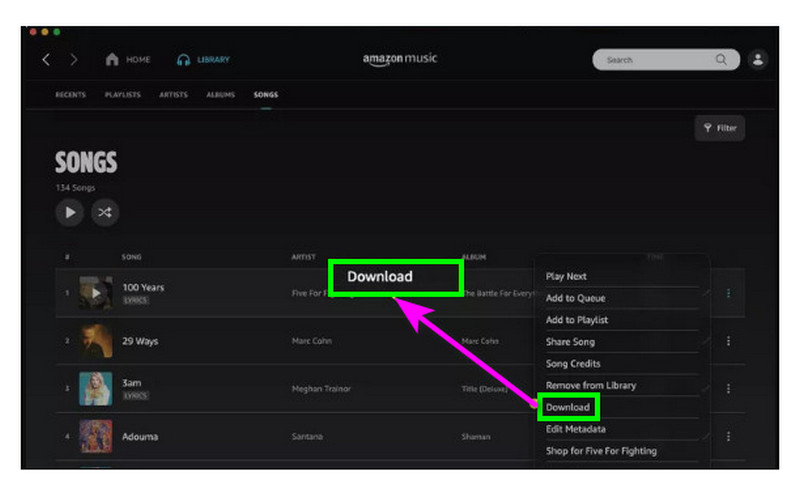Viewport: 800px width, 493px height.
Task: Choose Shop for Five For Fighting
Action: click(x=601, y=451)
